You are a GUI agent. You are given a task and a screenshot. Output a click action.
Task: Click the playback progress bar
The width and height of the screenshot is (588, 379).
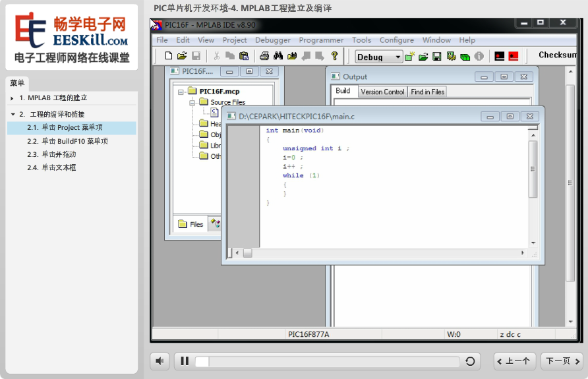[327, 361]
